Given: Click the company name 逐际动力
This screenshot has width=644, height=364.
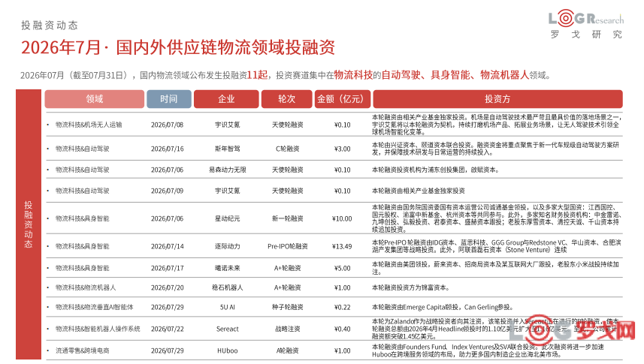Looking at the screenshot, I should pyautogui.click(x=228, y=247).
